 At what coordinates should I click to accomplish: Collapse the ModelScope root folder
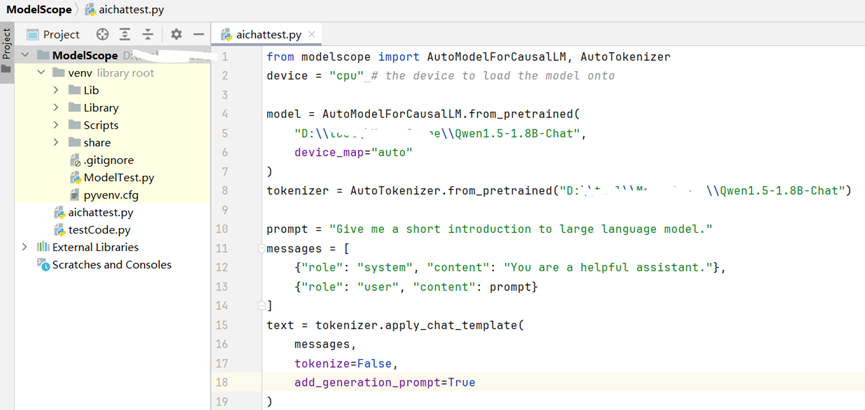tap(25, 55)
